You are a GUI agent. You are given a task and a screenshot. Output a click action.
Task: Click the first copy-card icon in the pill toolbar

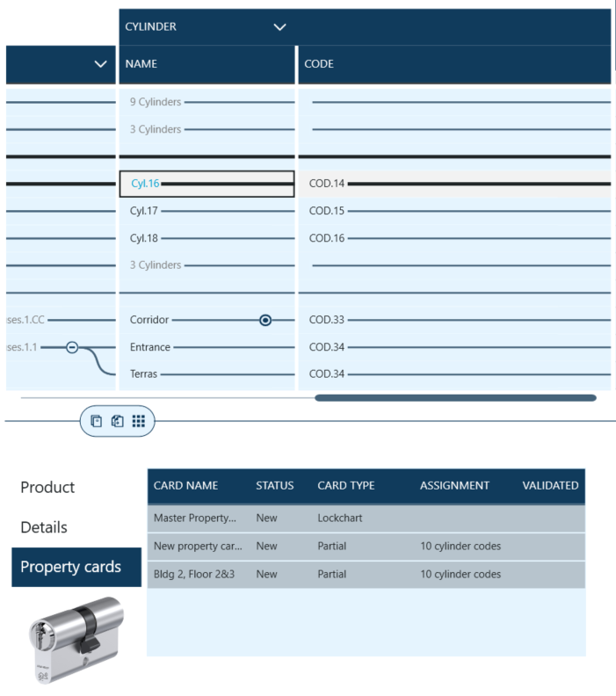click(x=98, y=421)
